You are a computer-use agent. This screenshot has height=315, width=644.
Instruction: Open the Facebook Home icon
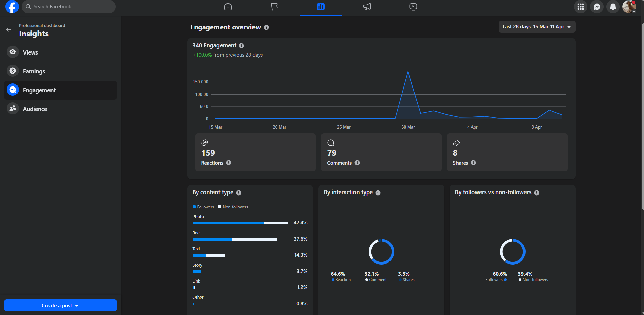pyautogui.click(x=228, y=7)
